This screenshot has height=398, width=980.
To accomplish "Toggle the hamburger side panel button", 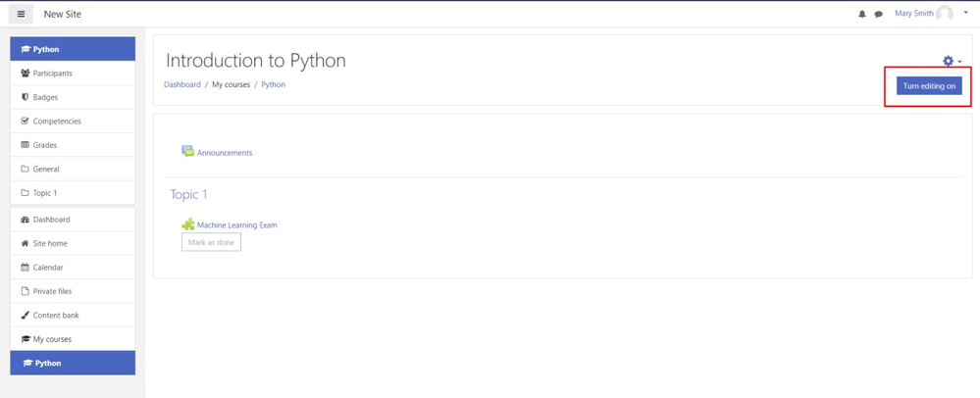I will click(x=21, y=14).
